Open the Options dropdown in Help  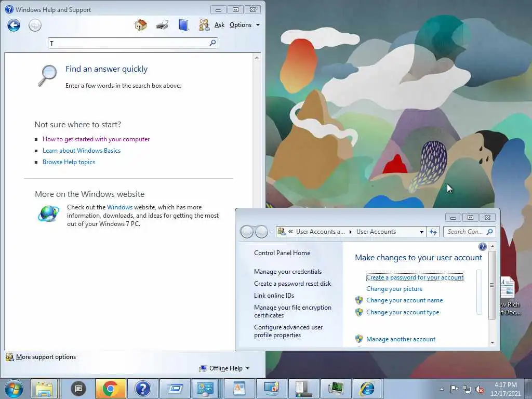pyautogui.click(x=244, y=25)
